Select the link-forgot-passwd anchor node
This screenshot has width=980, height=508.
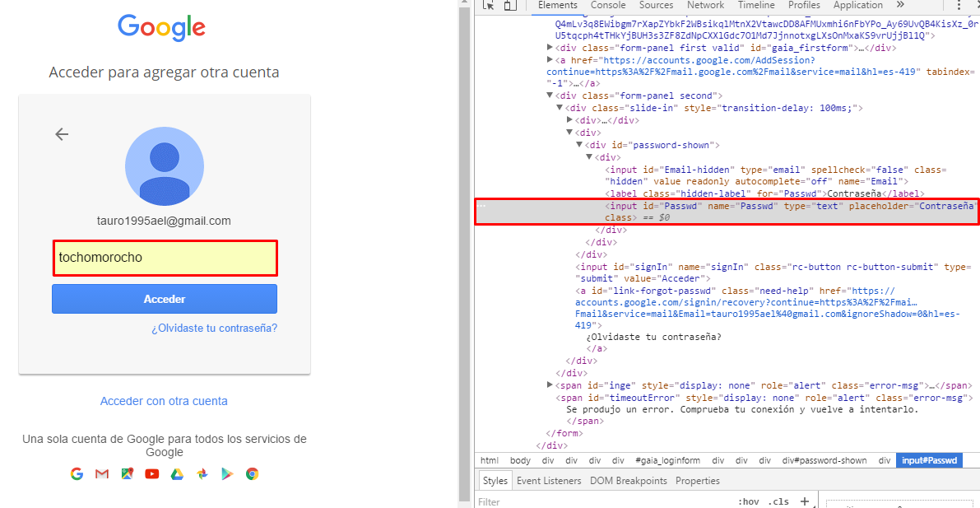[x=768, y=309]
